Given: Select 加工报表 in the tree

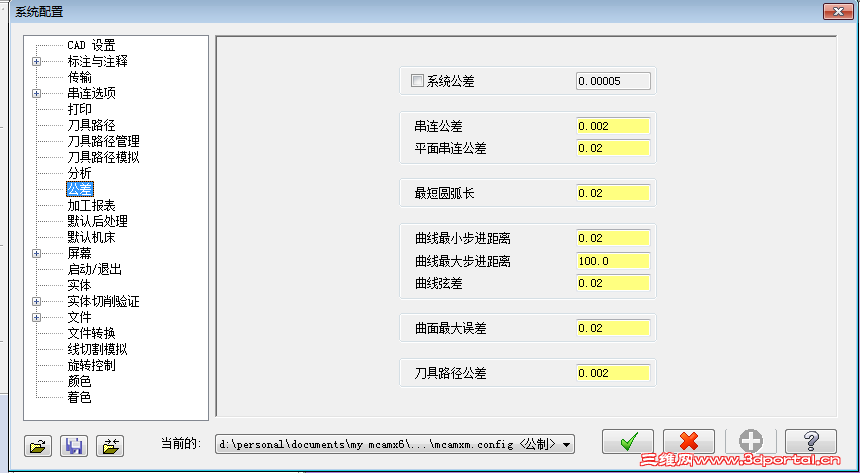Looking at the screenshot, I should click(x=91, y=205).
